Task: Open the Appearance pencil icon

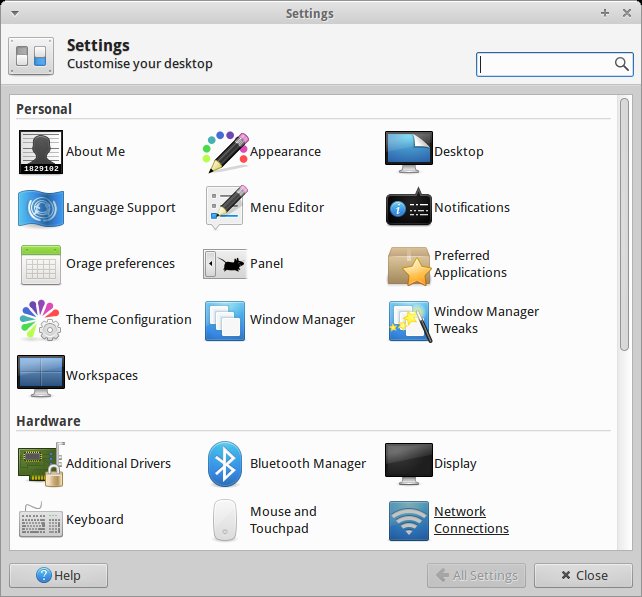Action: pos(225,152)
